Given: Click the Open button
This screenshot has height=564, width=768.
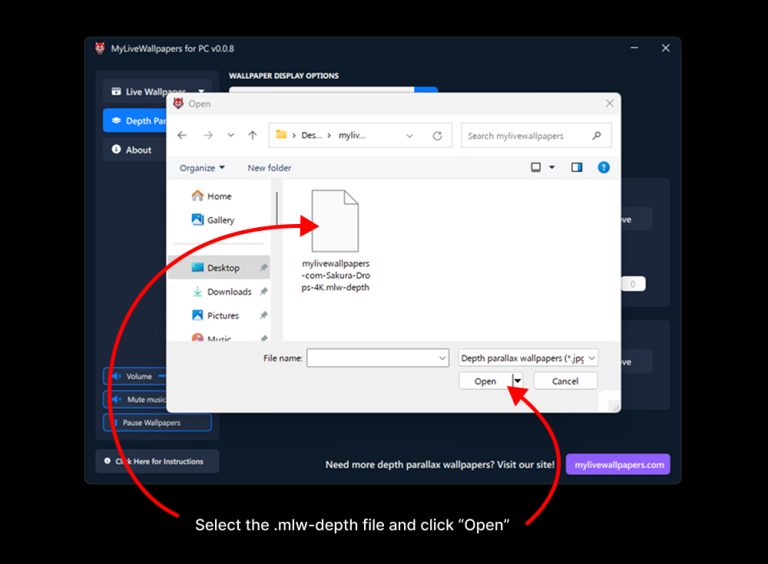Looking at the screenshot, I should [x=485, y=381].
